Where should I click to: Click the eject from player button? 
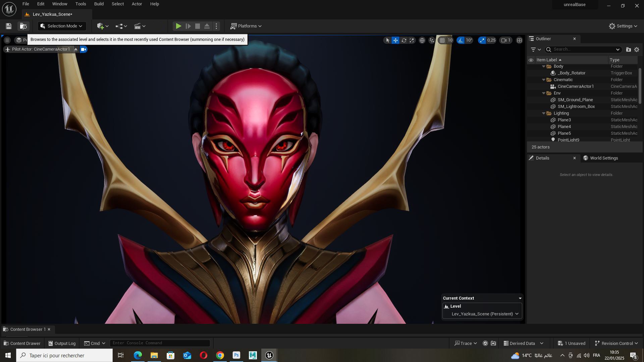click(x=207, y=26)
